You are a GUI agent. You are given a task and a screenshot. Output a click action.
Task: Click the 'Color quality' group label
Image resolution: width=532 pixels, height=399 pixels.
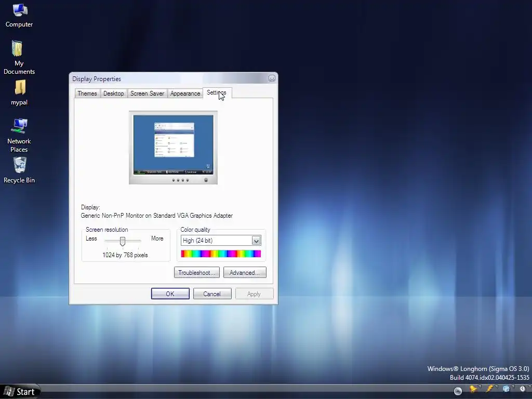pyautogui.click(x=195, y=230)
